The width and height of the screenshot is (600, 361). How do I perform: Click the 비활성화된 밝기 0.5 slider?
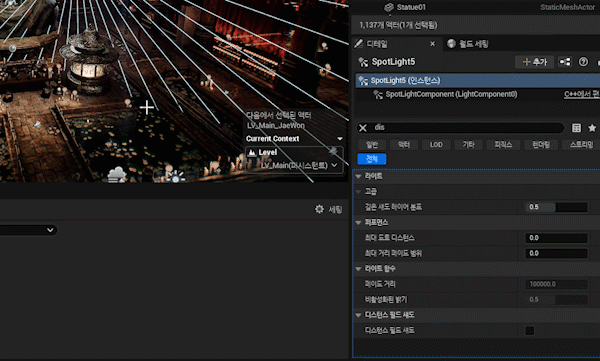[556, 300]
